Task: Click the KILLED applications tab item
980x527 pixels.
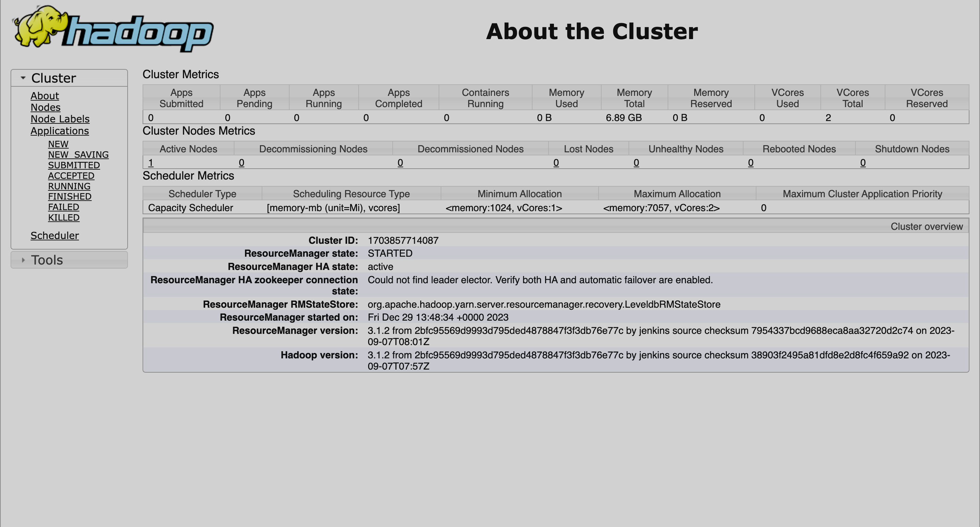Action: pyautogui.click(x=64, y=217)
